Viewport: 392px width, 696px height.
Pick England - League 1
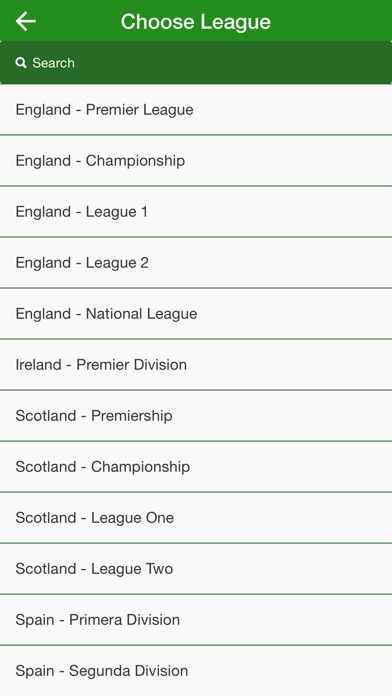click(x=196, y=212)
